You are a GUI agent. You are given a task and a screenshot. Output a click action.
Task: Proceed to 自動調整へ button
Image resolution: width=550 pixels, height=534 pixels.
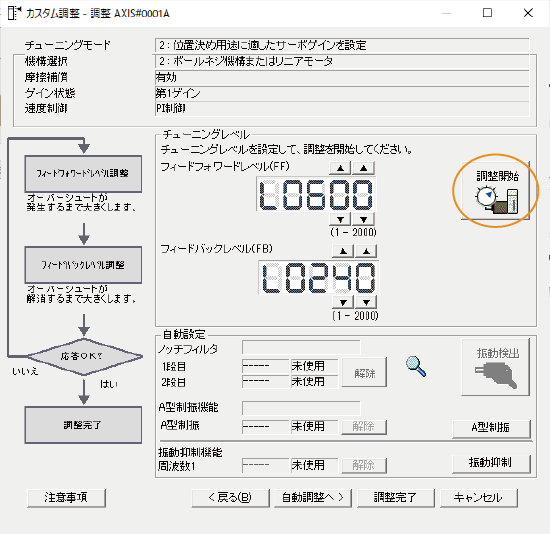[313, 498]
